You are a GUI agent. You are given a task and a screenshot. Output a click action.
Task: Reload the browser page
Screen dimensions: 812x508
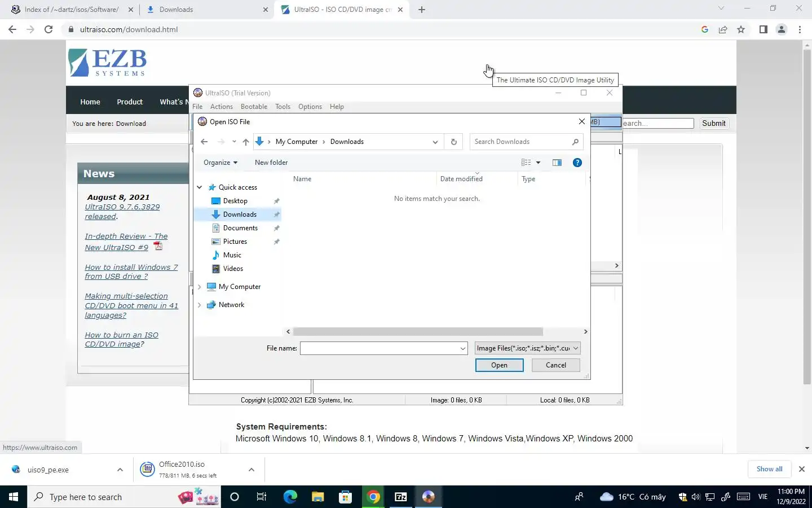point(48,29)
